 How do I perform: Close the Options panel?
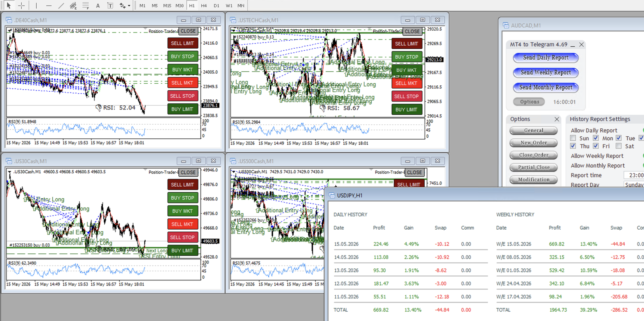(x=557, y=119)
